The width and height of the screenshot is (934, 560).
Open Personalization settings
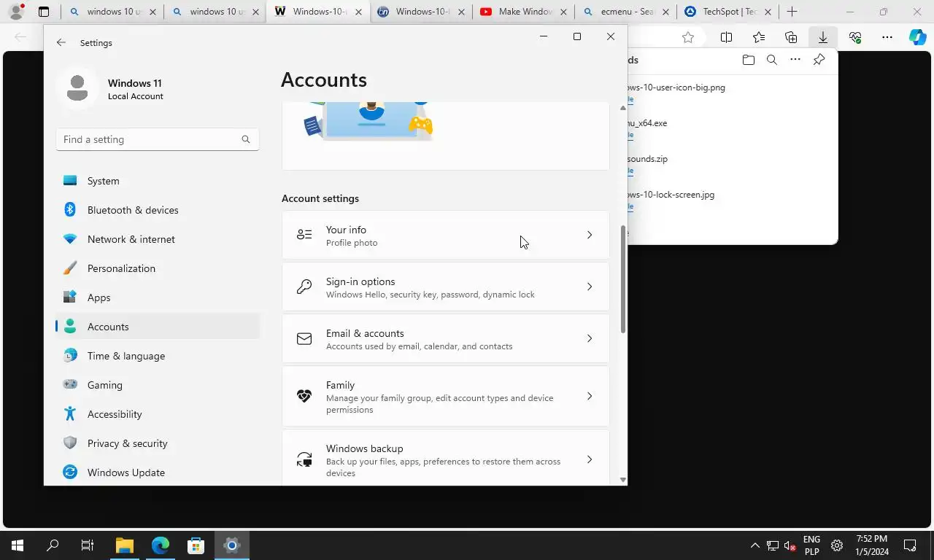(158, 268)
